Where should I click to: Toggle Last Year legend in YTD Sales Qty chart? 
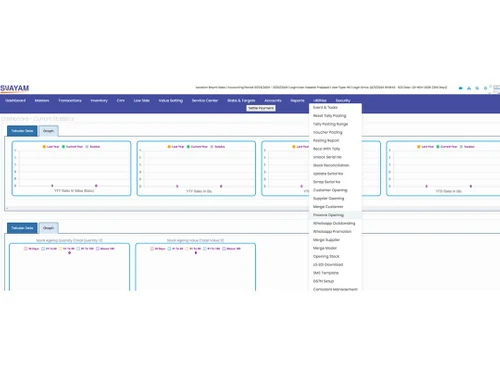[425, 147]
